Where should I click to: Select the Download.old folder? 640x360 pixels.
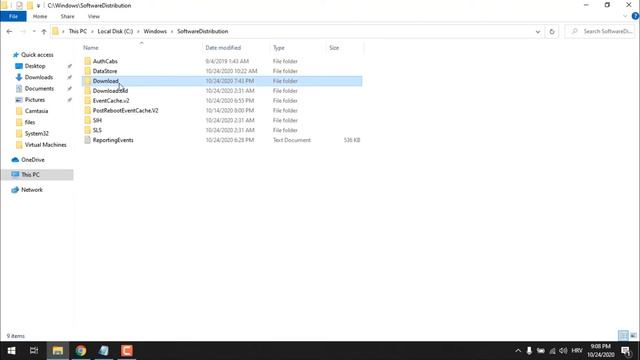(110, 91)
